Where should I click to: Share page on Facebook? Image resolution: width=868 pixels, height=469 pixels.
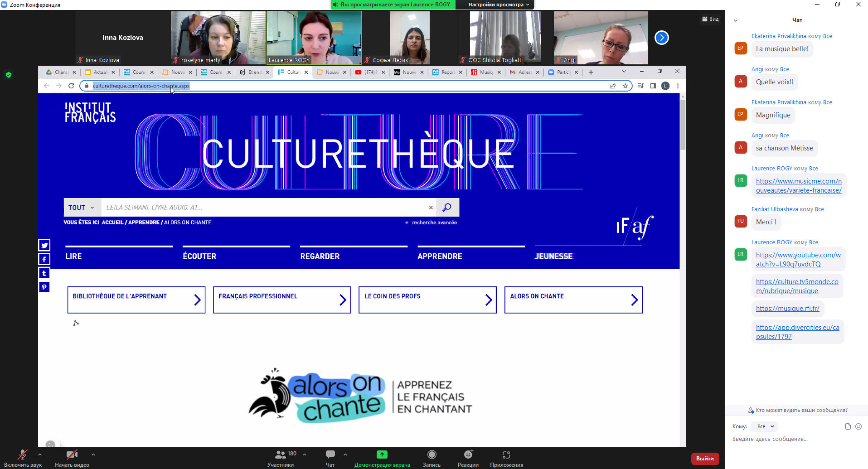[44, 259]
